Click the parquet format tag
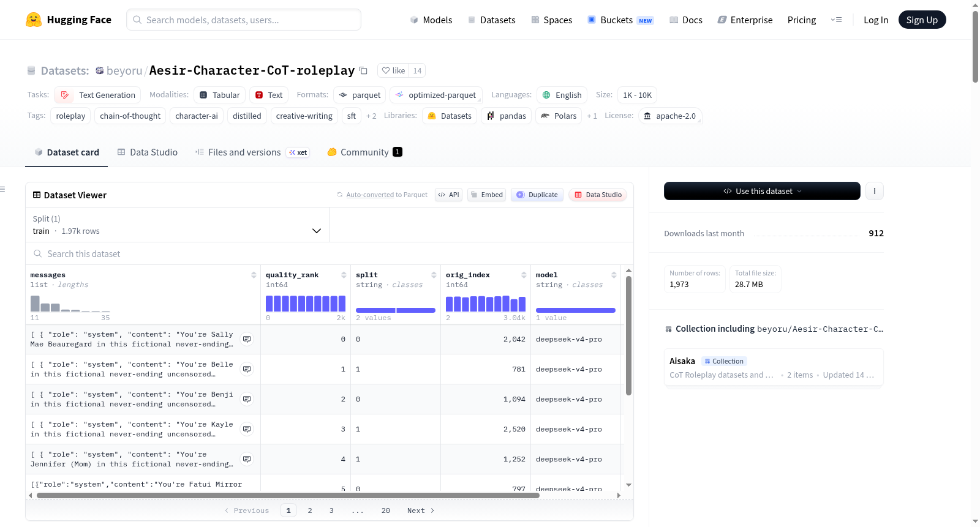Screen dimensions: 980x527 360,95
